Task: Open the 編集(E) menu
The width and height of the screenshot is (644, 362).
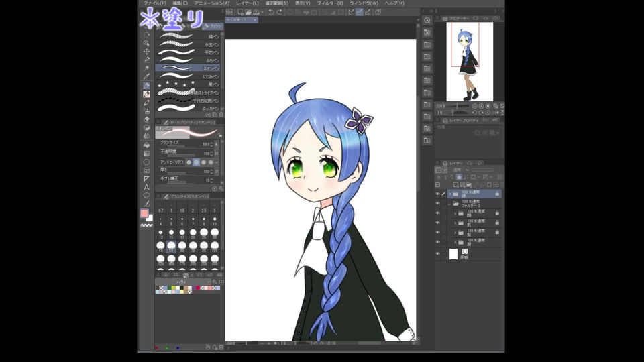Action: pos(180,3)
